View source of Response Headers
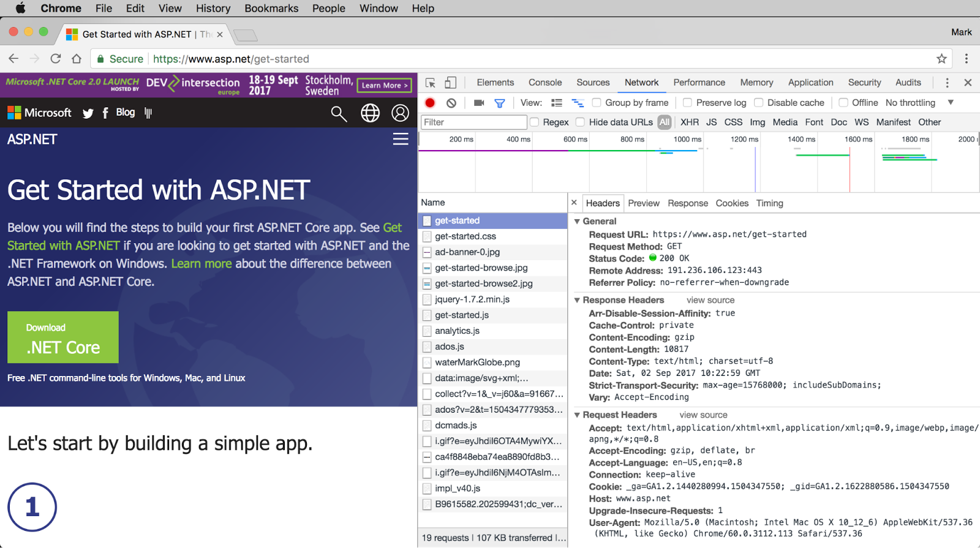The height and width of the screenshot is (548, 980). (710, 301)
